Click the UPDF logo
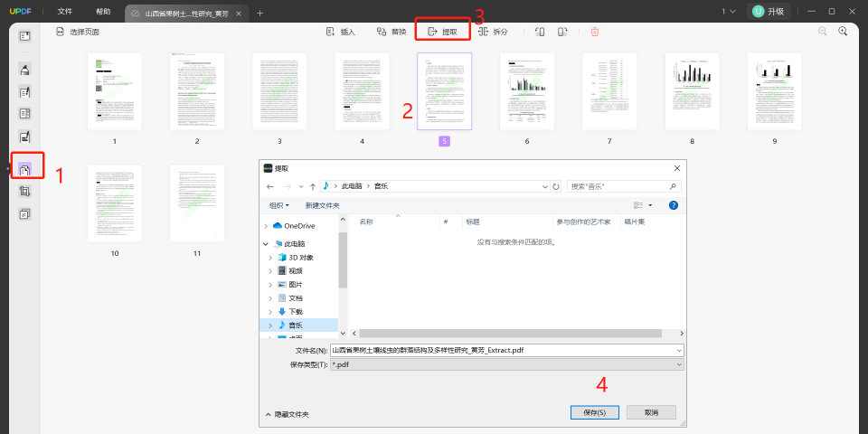868x434 pixels. 19,11
